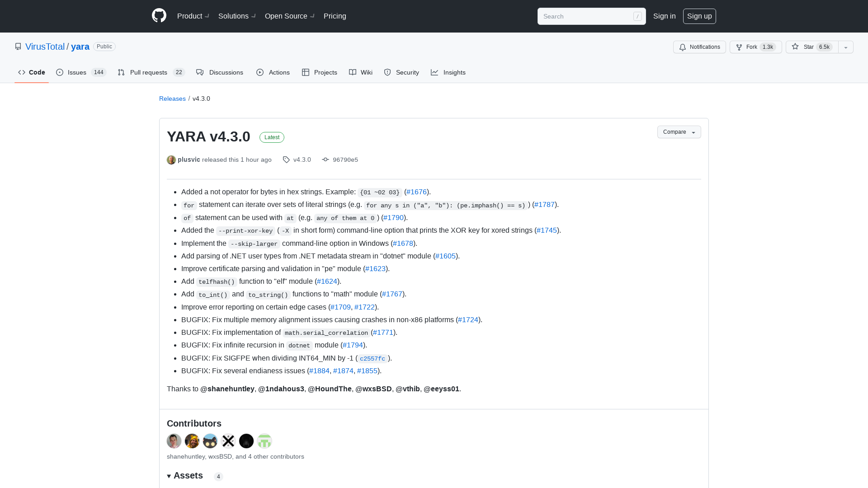The width and height of the screenshot is (868, 488).
Task: Open the c2557fc commit link
Action: pyautogui.click(x=373, y=358)
